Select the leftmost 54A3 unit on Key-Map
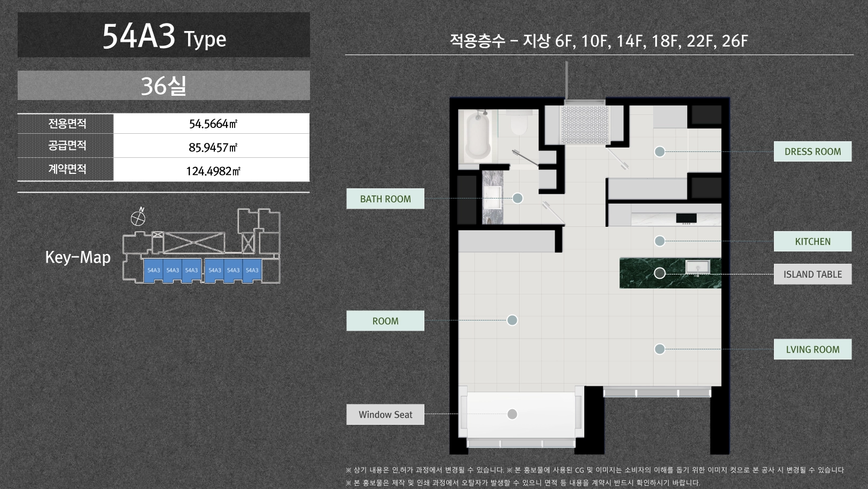Screen dimensions: 868x489 (x=153, y=271)
